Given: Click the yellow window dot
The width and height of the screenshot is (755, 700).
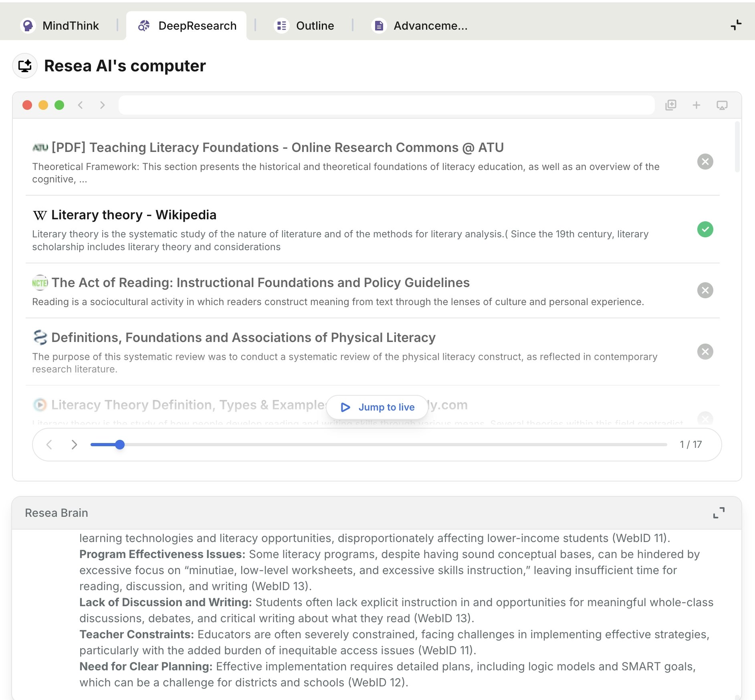Looking at the screenshot, I should [x=43, y=105].
